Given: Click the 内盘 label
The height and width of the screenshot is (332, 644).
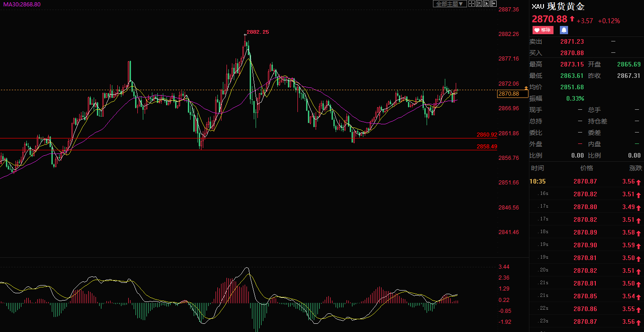Looking at the screenshot, I should click(x=594, y=144).
